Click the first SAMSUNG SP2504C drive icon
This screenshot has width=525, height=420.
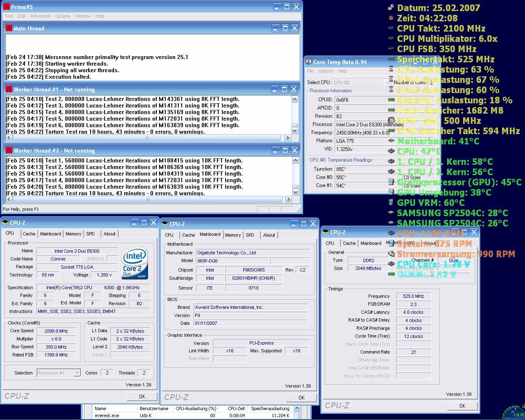point(391,212)
